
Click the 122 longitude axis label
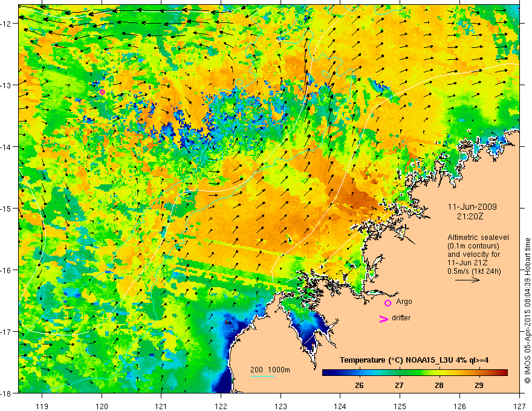click(x=221, y=406)
